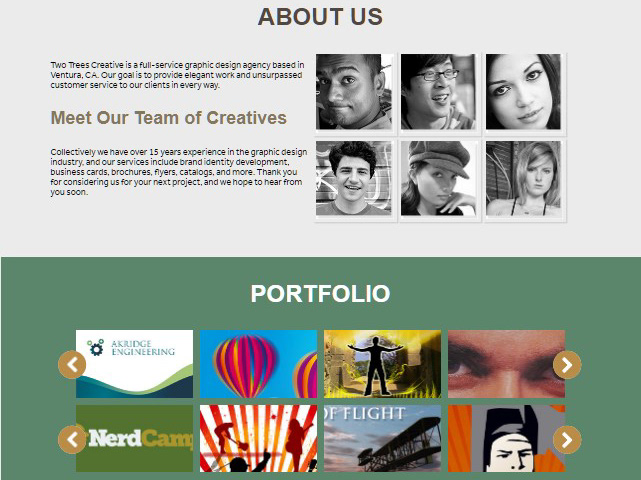Image resolution: width=641 pixels, height=480 pixels.
Task: Click the bottom row previous arrow in portfolio
Action: pyautogui.click(x=72, y=440)
